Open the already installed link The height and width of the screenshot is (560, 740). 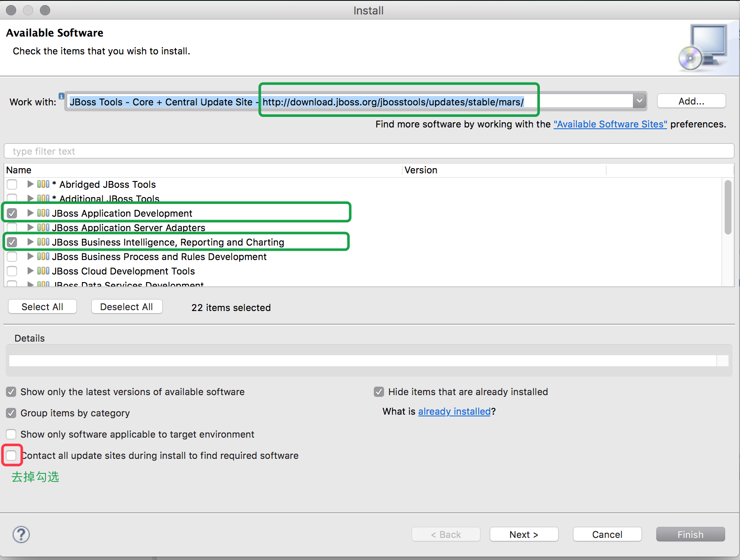[x=454, y=411]
